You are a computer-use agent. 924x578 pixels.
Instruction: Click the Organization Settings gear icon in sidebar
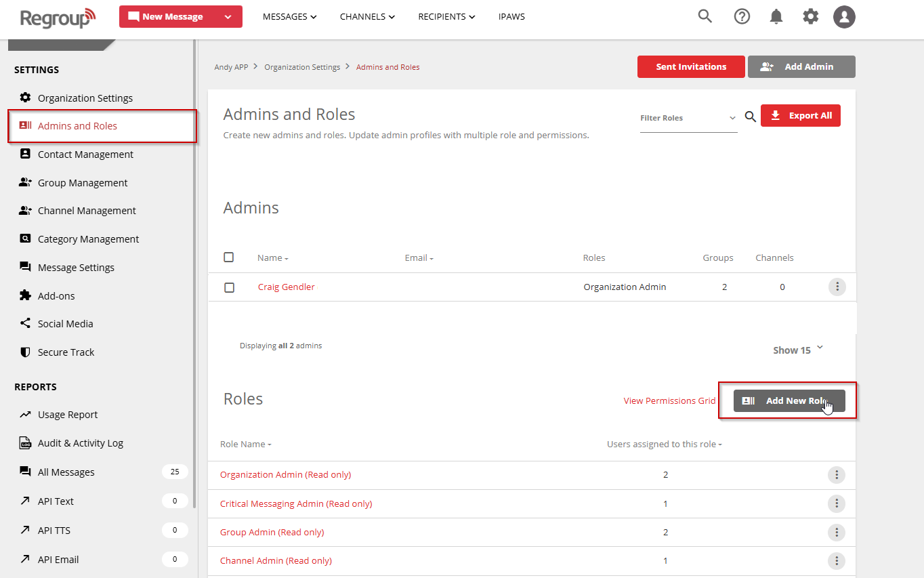(25, 98)
